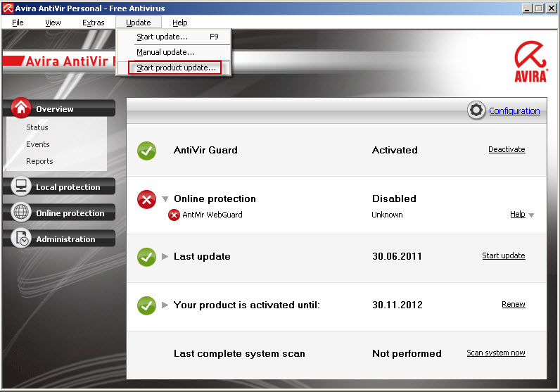Open the Configuration link
The image size is (560, 392).
[x=514, y=110]
